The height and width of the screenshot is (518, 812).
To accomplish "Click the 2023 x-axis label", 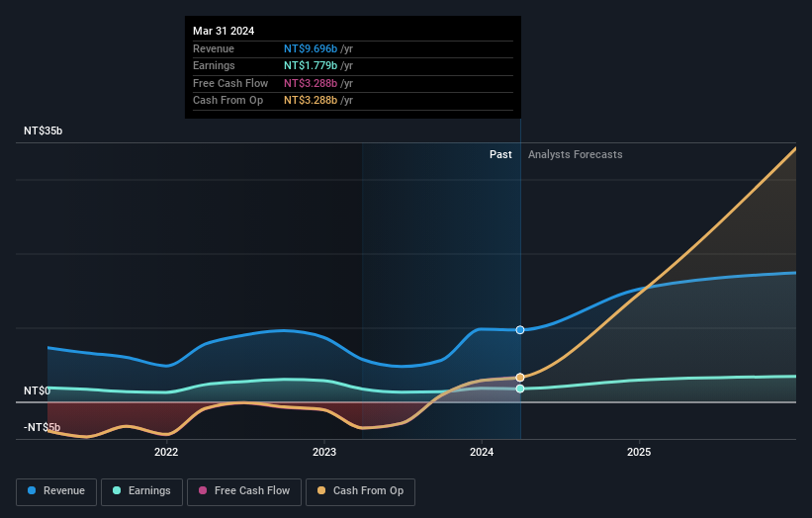I will (324, 453).
